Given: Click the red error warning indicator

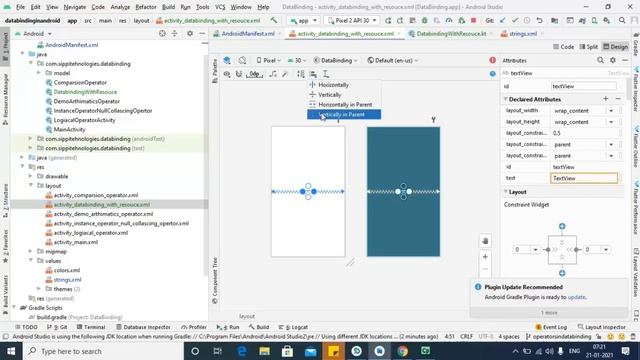Looking at the screenshot, I should [493, 60].
